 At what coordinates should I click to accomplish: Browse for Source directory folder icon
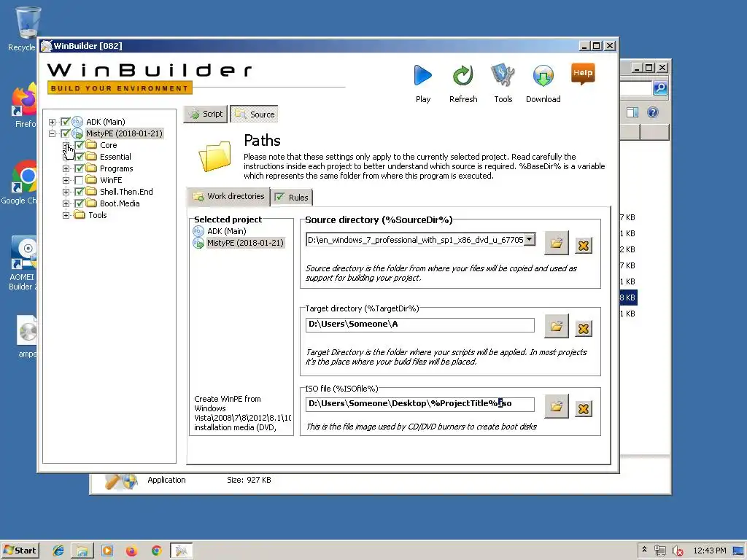click(557, 244)
